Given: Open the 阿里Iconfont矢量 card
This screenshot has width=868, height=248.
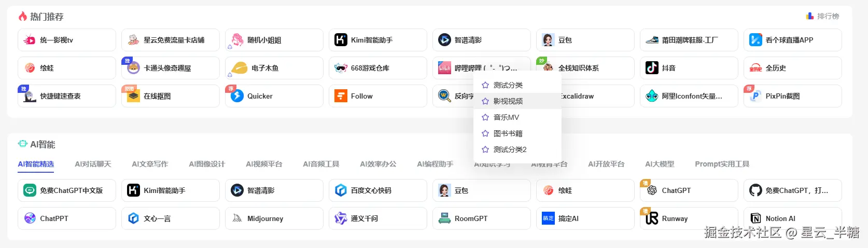Looking at the screenshot, I should click(x=689, y=96).
